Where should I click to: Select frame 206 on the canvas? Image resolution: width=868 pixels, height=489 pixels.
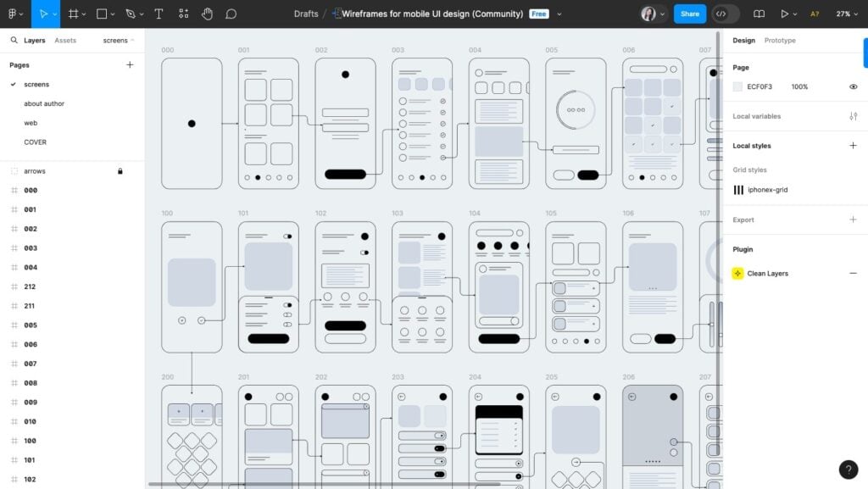pyautogui.click(x=653, y=437)
